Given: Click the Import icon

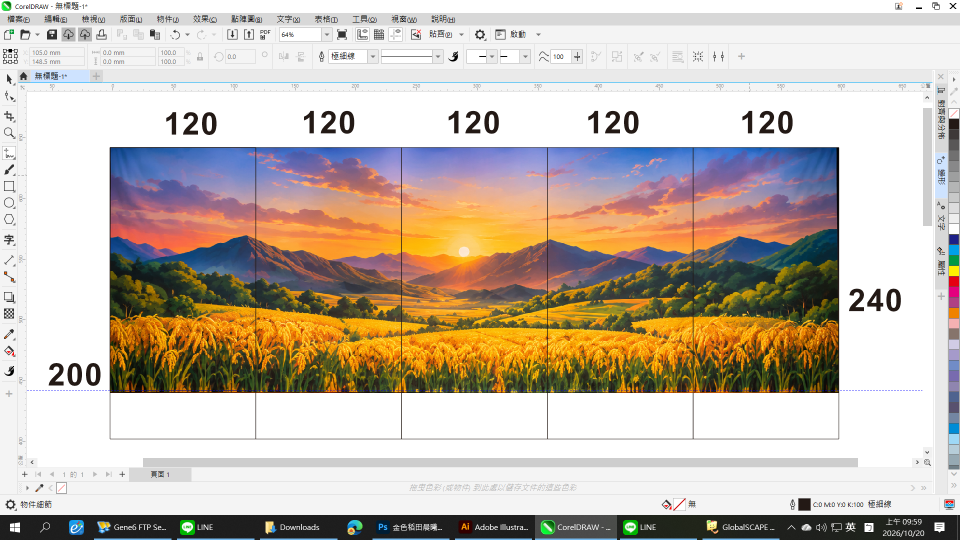Looking at the screenshot, I should click(233, 34).
